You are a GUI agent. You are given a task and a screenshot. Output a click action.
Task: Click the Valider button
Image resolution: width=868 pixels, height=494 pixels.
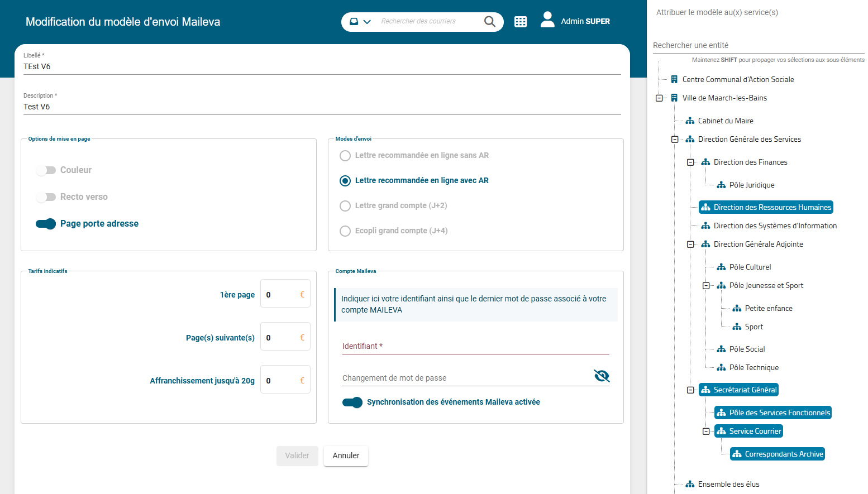pyautogui.click(x=297, y=455)
